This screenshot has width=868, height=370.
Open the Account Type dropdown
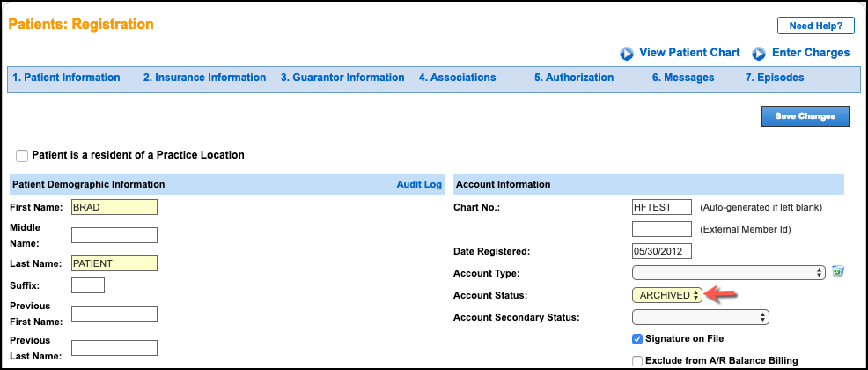tap(729, 272)
